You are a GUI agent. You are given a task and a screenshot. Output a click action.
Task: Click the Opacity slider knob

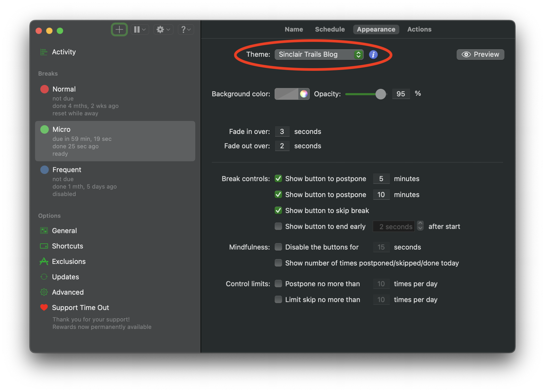point(380,94)
